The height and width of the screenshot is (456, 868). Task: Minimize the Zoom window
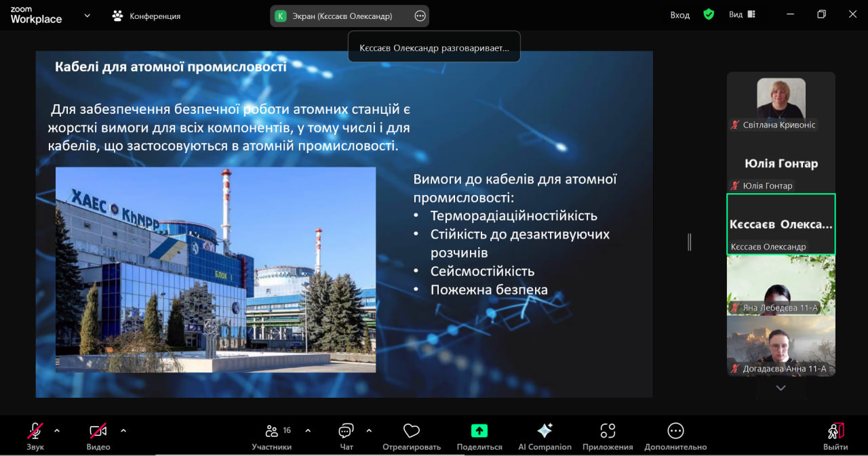pos(791,14)
